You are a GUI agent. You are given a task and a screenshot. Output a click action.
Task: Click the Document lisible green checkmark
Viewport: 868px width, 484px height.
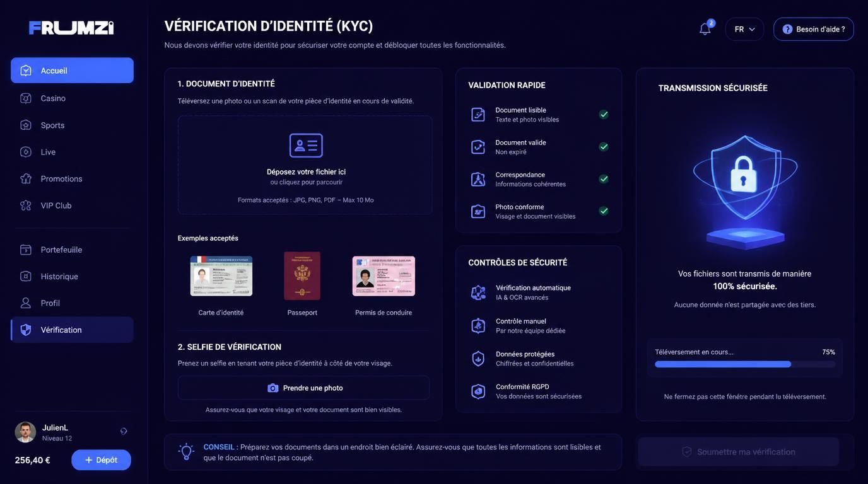tap(604, 114)
